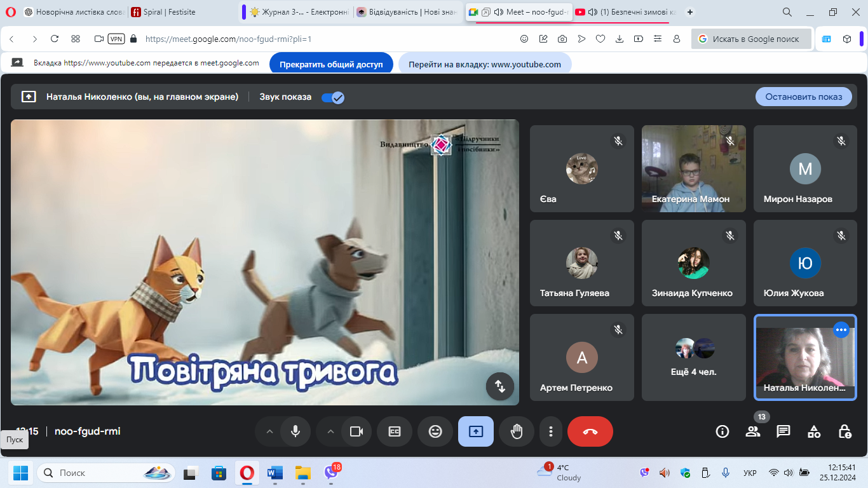The height and width of the screenshot is (488, 868).
Task: Open the activities shapes icon
Action: coord(814,431)
